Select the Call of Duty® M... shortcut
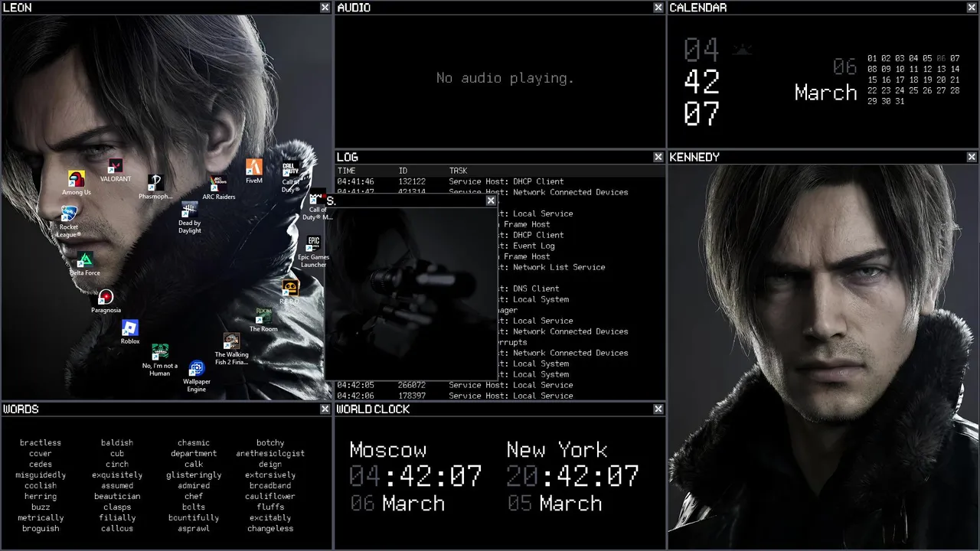 (x=317, y=204)
